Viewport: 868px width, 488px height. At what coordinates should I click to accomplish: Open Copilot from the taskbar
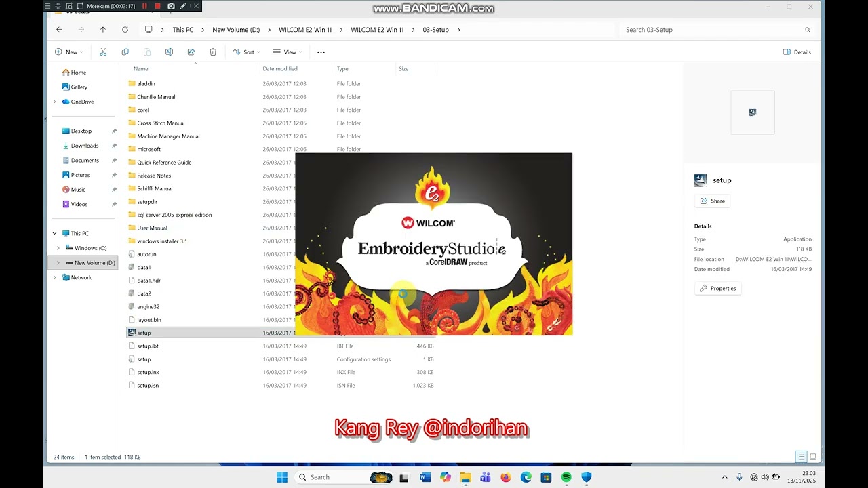pos(446,477)
